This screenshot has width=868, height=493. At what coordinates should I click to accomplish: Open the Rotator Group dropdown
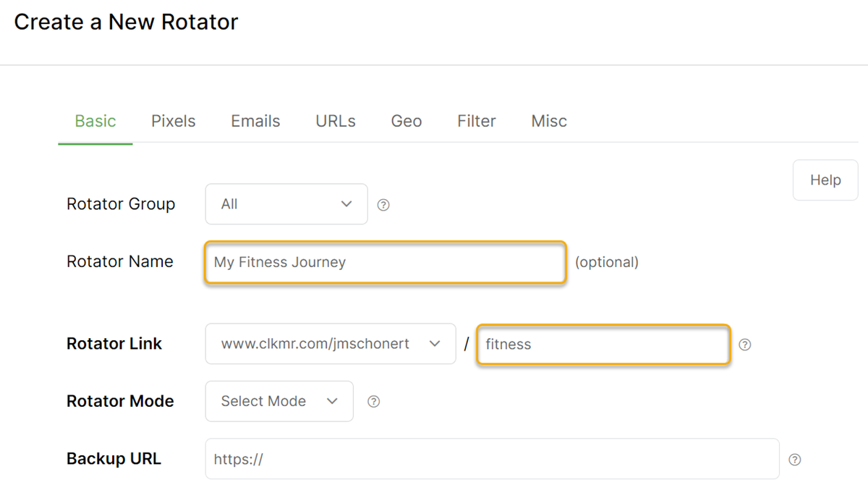tap(286, 204)
